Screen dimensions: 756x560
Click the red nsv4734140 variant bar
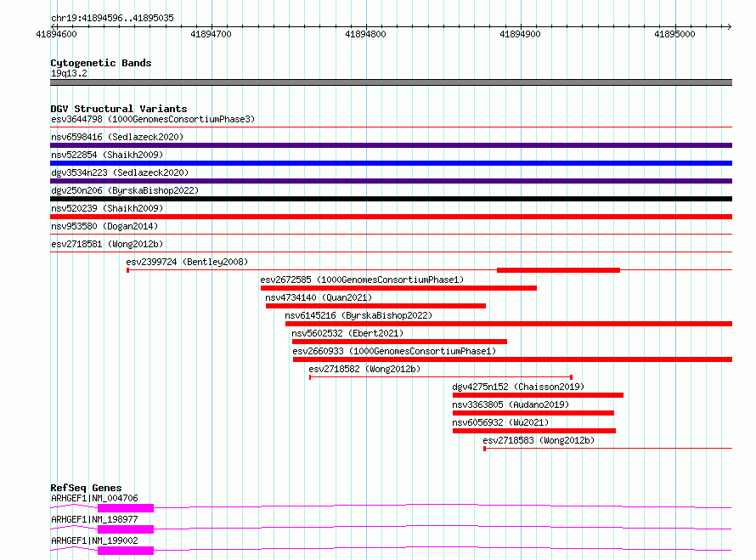click(375, 306)
